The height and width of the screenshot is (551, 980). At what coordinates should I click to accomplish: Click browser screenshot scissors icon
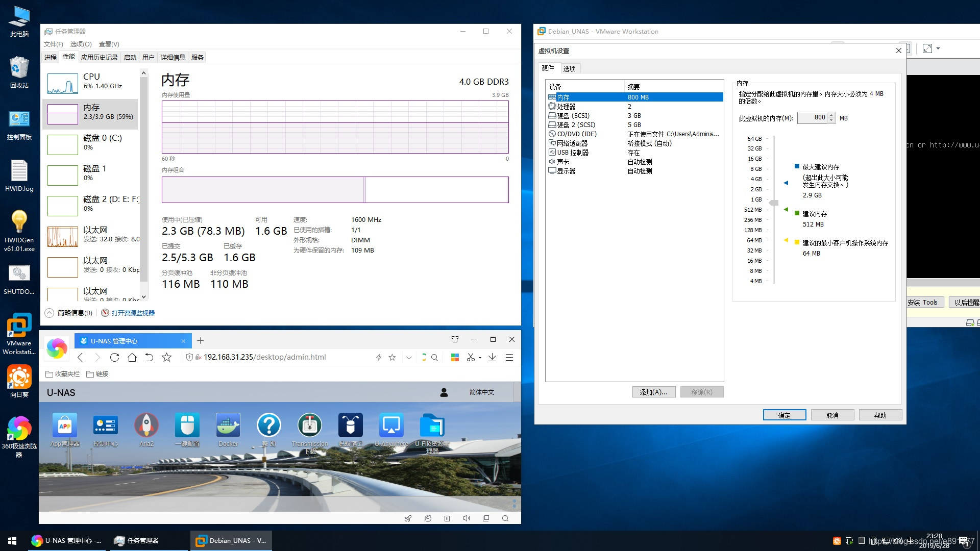471,357
